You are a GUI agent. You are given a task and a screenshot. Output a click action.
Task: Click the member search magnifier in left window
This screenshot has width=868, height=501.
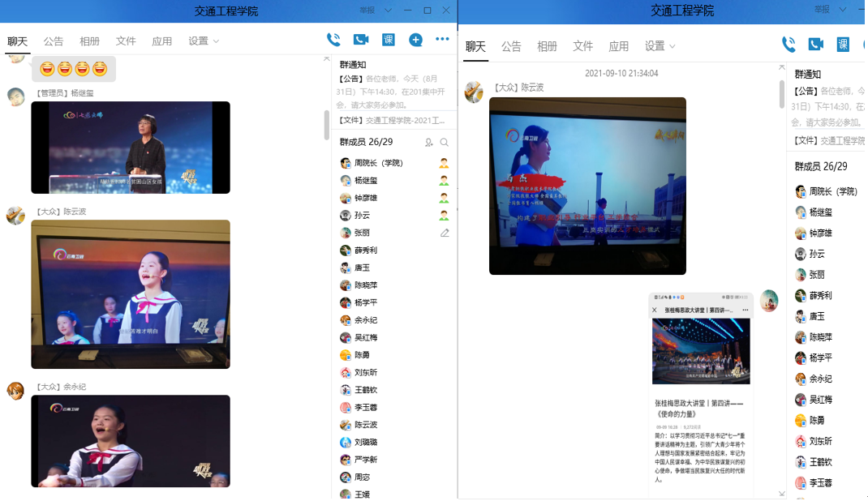tap(444, 143)
